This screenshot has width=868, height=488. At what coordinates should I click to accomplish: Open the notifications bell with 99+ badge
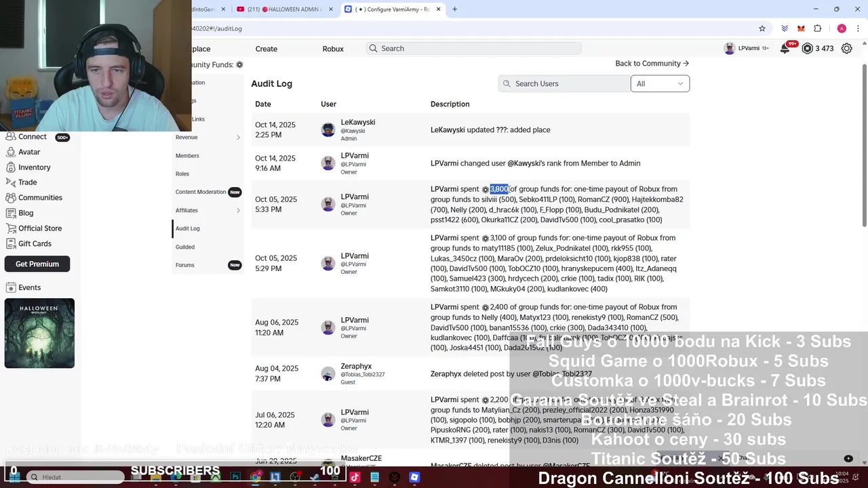click(x=785, y=48)
